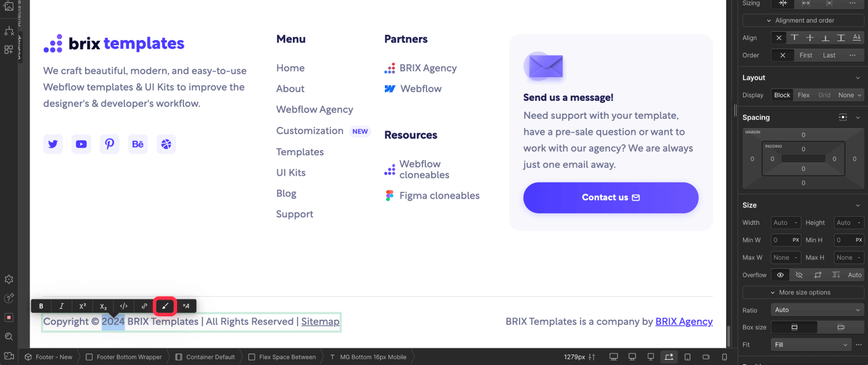The height and width of the screenshot is (365, 868).
Task: Set Order to Last
Action: (829, 55)
